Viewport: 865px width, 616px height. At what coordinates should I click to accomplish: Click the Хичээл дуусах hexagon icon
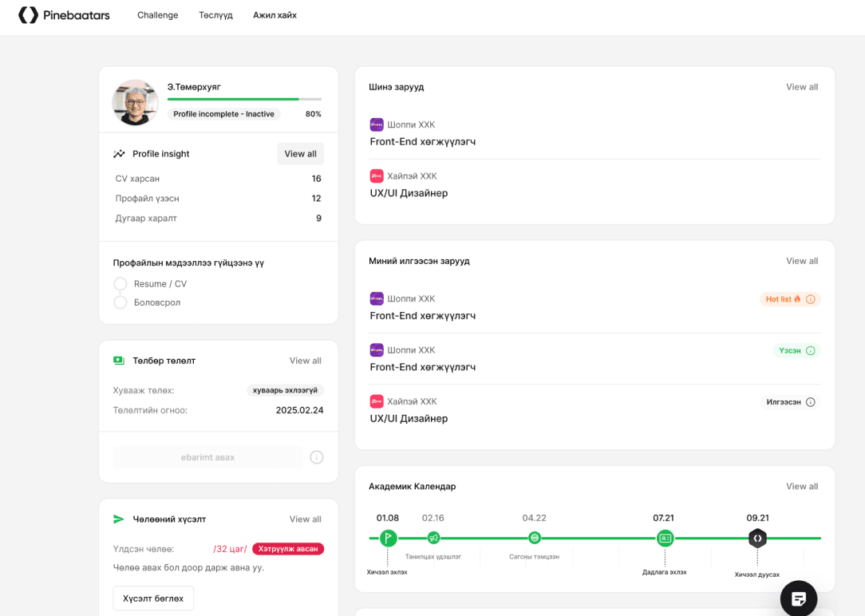pyautogui.click(x=757, y=538)
